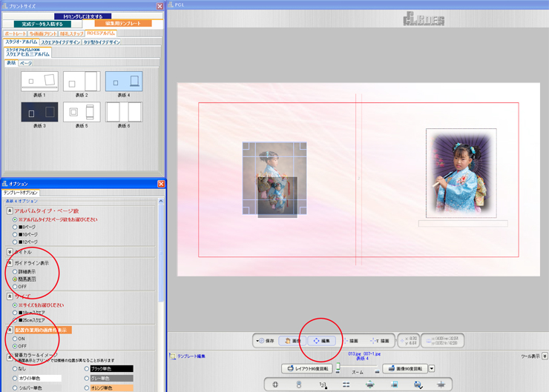Click the grid layout icon in bottom toolbar
The image size is (549, 392).
click(x=346, y=385)
